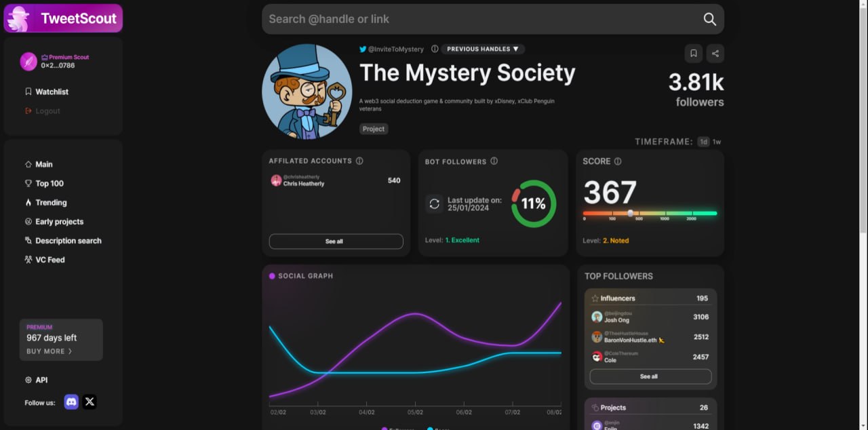Click the Early projects icon
868x430 pixels.
click(x=28, y=221)
